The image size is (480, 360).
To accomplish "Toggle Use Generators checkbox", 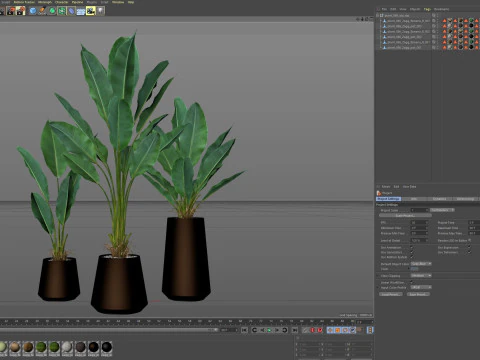I will 411,252.
